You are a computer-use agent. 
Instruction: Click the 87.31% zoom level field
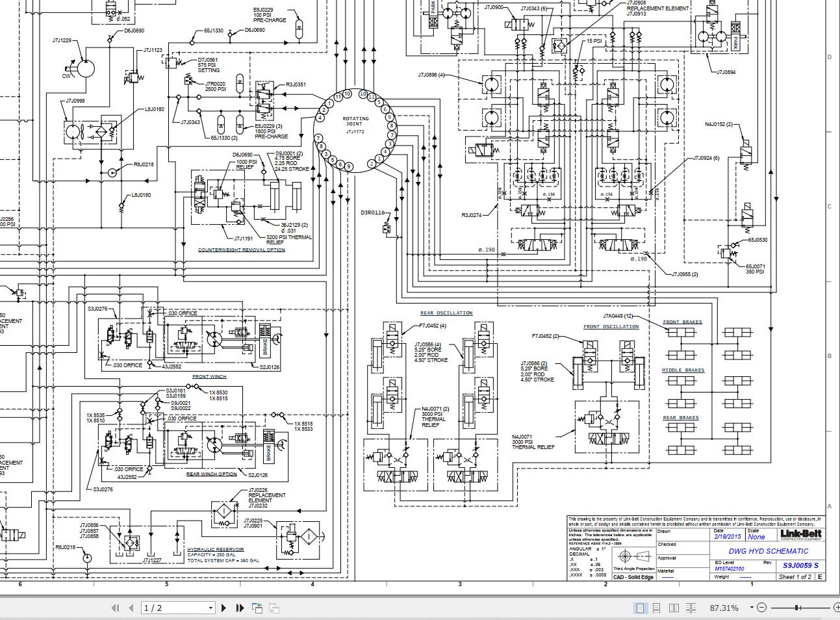point(724,608)
